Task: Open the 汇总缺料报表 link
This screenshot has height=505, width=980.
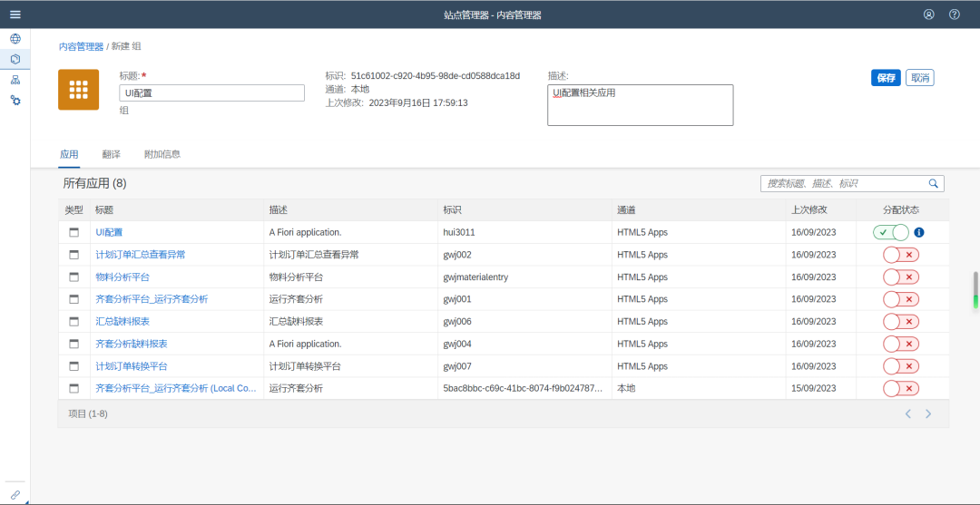Action: pyautogui.click(x=122, y=322)
